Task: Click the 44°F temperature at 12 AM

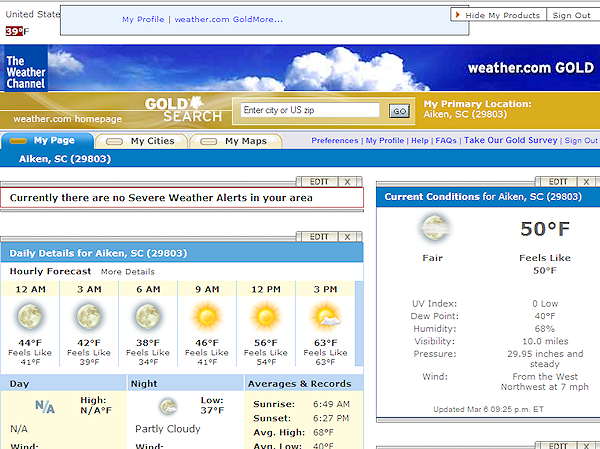Action: click(x=30, y=343)
